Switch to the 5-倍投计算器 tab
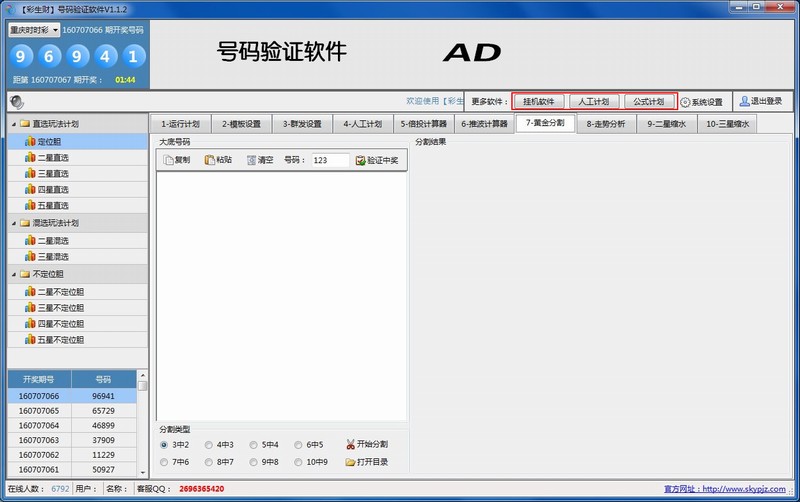 pos(423,125)
